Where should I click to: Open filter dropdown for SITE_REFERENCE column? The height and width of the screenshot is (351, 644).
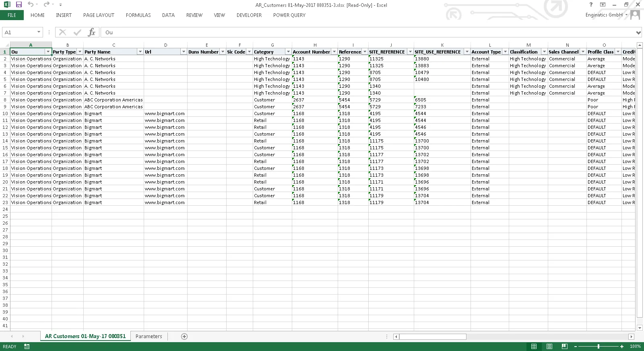(x=410, y=52)
